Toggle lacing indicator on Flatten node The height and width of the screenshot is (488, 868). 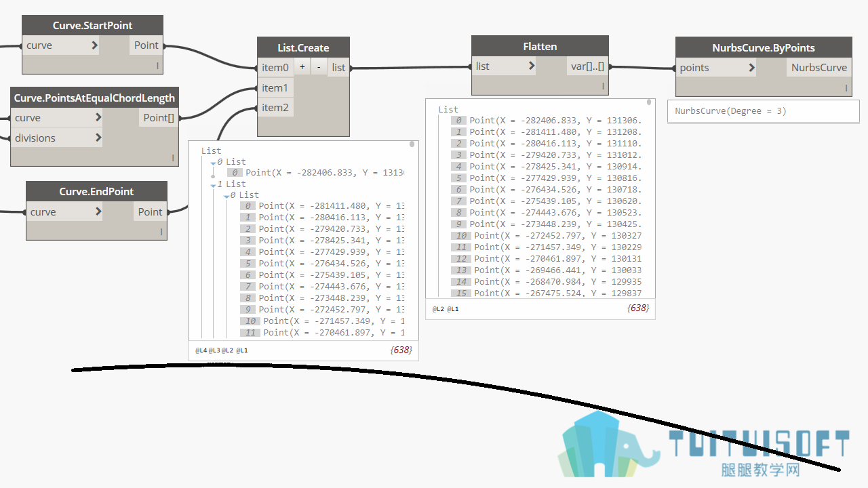pos(603,86)
